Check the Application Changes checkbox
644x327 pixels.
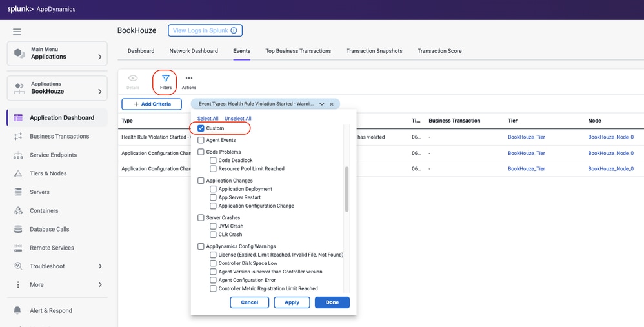click(x=201, y=181)
